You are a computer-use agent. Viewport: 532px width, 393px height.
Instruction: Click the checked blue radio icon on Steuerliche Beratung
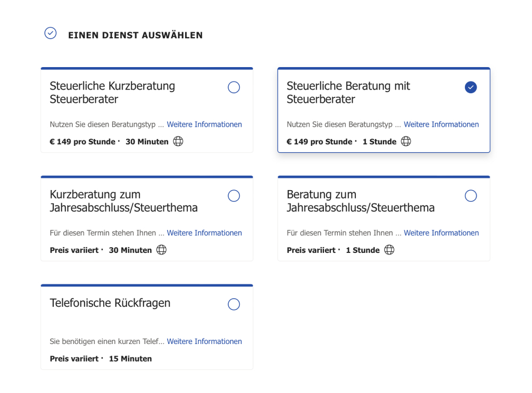click(x=470, y=87)
